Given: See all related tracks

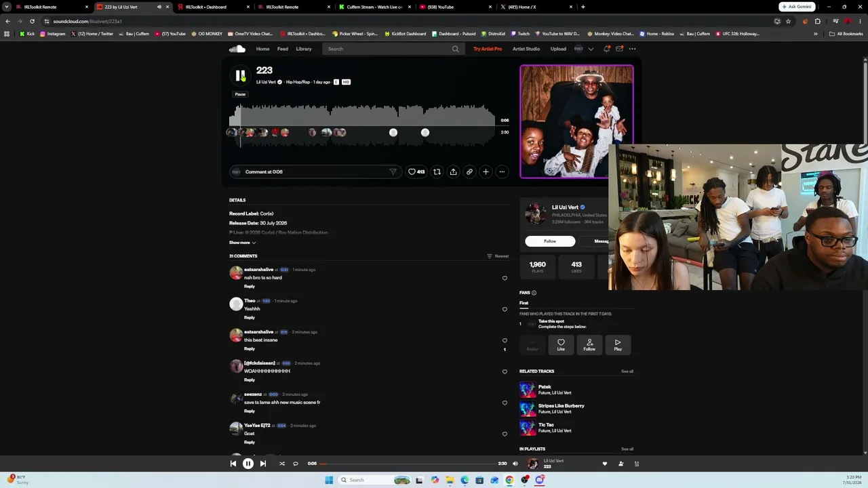Looking at the screenshot, I should (x=627, y=371).
